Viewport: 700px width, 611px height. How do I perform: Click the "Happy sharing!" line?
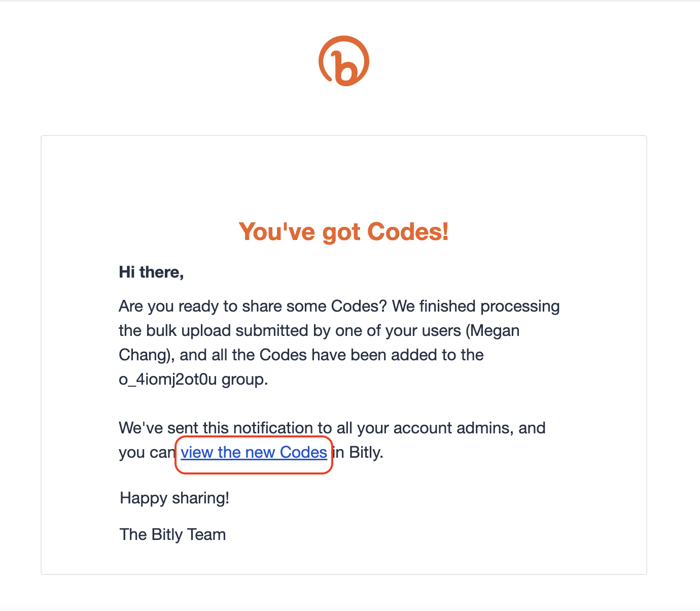point(174,498)
